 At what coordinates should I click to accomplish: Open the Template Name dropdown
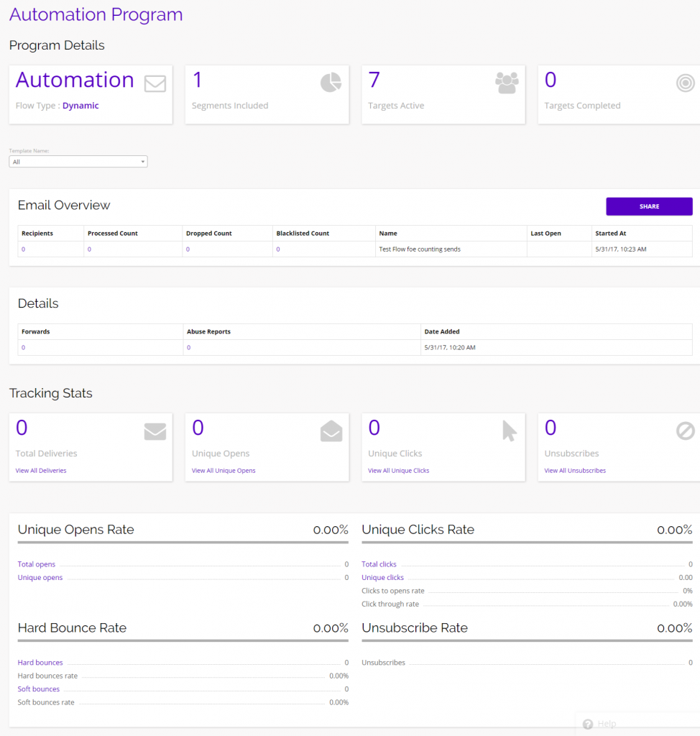pos(78,161)
